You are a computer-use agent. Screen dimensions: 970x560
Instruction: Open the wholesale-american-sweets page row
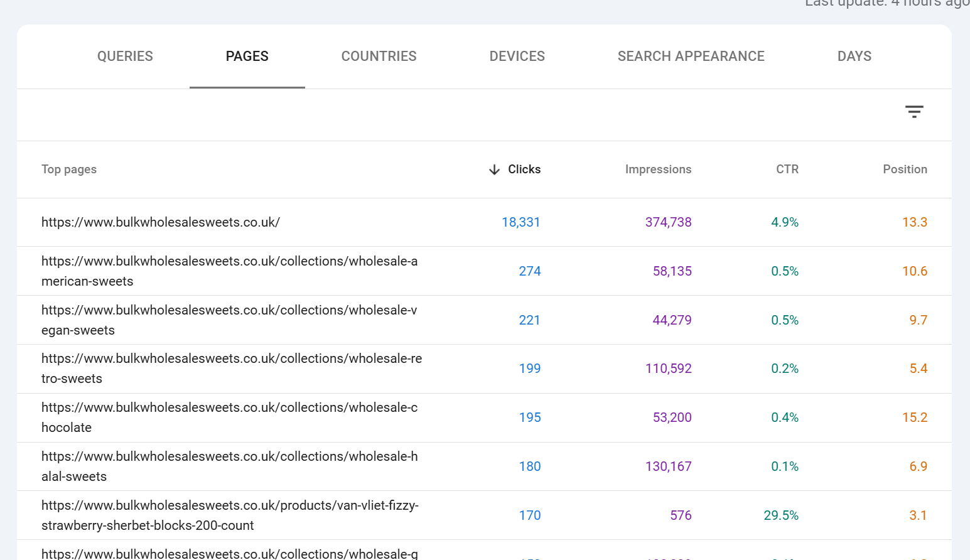(x=229, y=271)
